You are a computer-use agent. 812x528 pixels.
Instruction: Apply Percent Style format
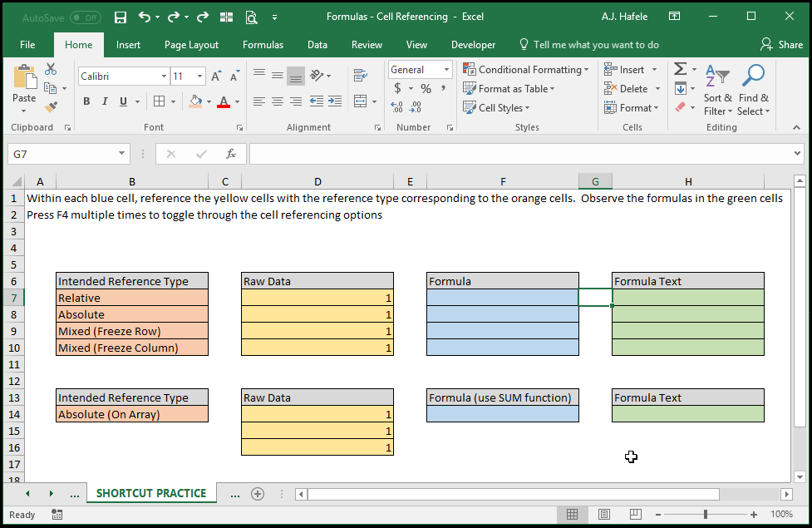point(426,89)
